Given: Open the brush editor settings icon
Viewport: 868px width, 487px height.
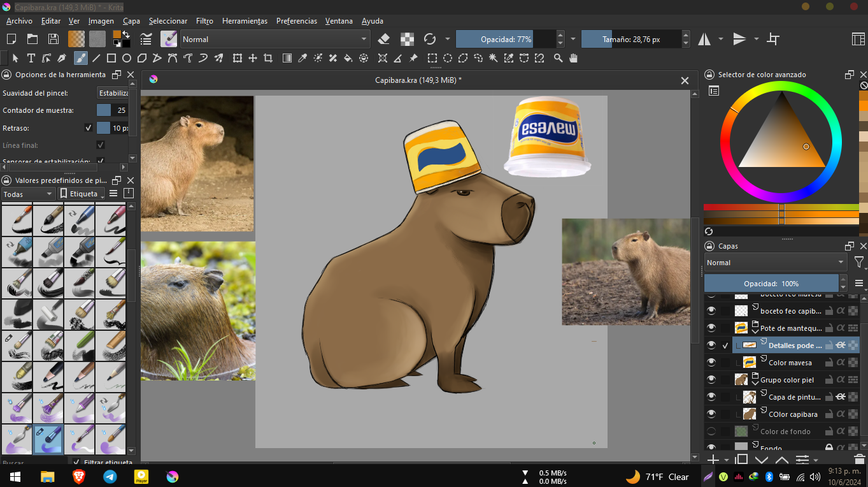Looking at the screenshot, I should pyautogui.click(x=146, y=39).
